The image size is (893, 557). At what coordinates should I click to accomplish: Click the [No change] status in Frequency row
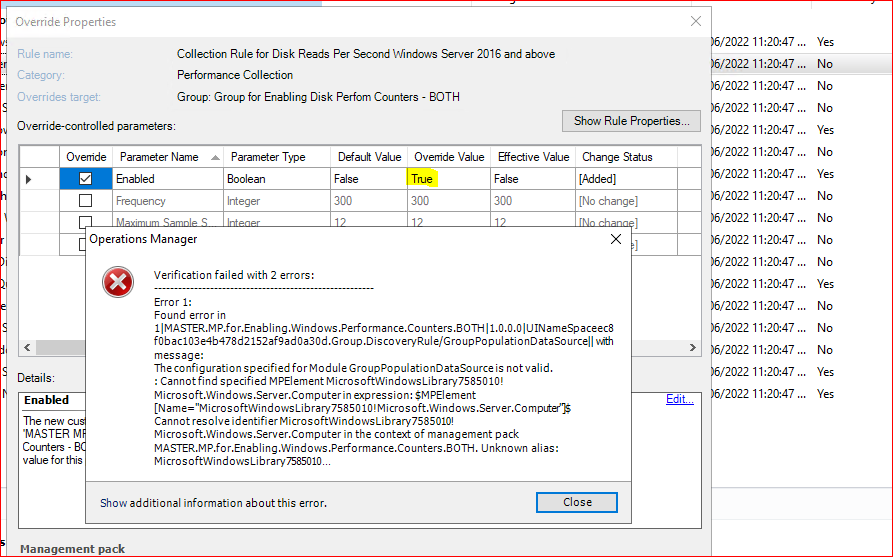pyautogui.click(x=626, y=201)
